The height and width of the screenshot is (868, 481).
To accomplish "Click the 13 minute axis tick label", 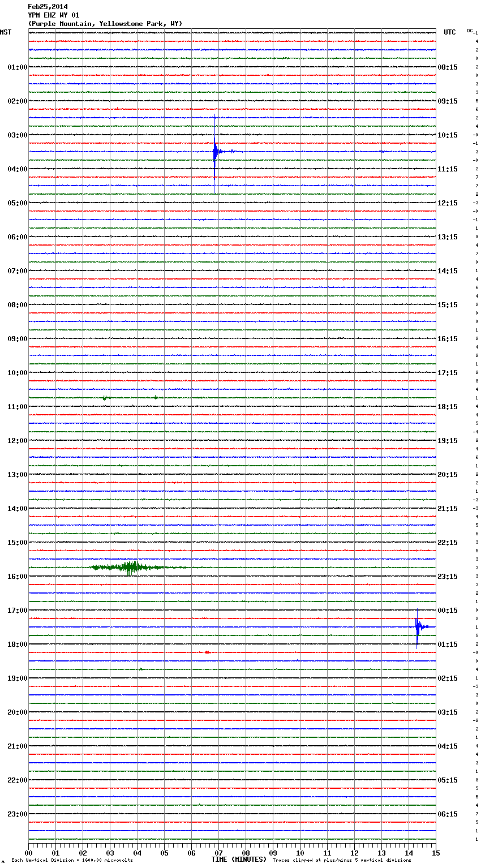I will (x=381, y=853).
